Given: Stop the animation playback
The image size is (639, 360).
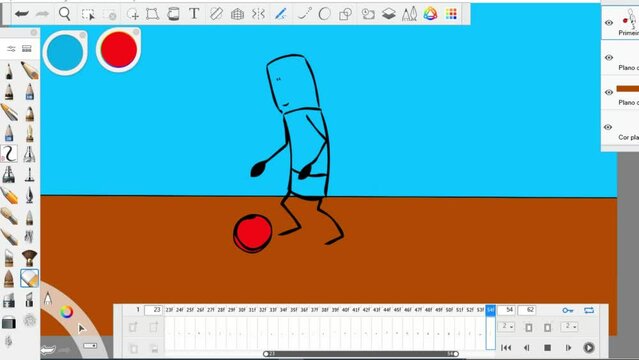Looking at the screenshot, I should click(x=547, y=347).
